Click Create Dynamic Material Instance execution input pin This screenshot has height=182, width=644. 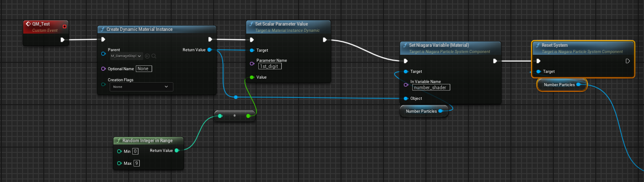(x=103, y=40)
